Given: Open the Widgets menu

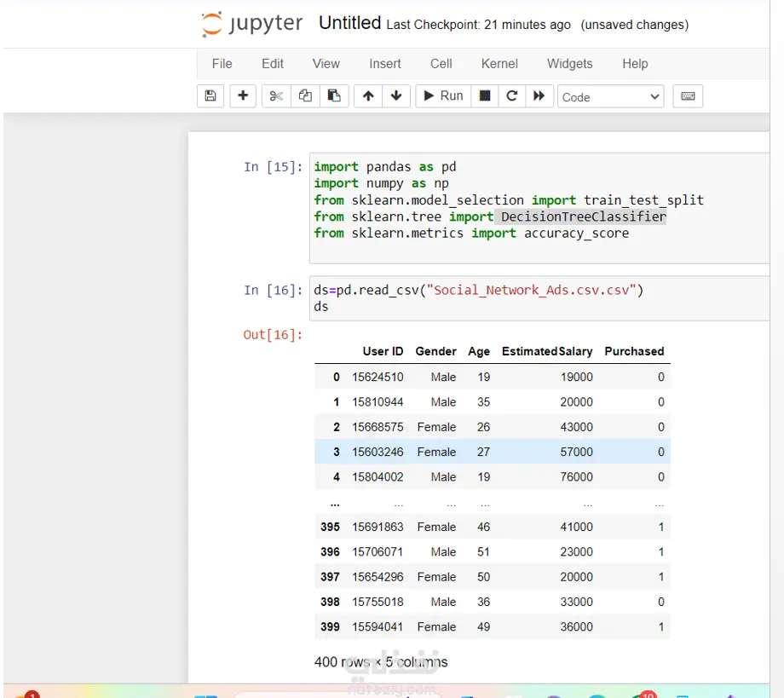Looking at the screenshot, I should click(569, 64).
